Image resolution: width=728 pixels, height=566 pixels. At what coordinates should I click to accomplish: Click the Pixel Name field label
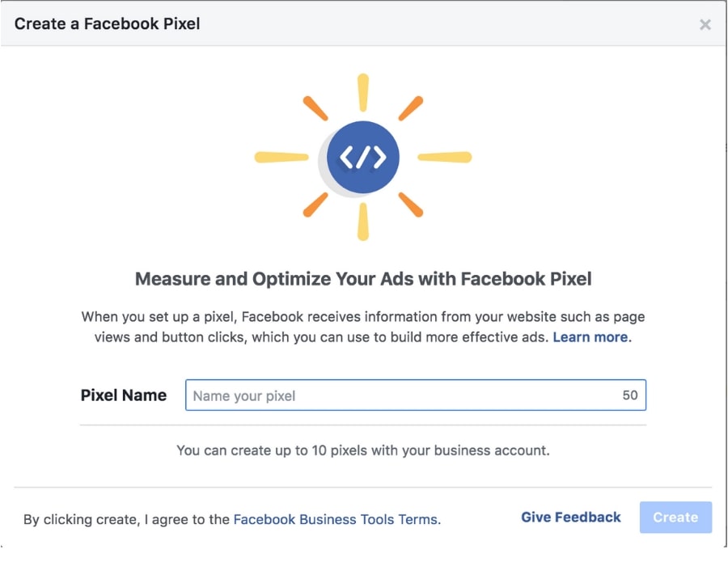pos(124,395)
